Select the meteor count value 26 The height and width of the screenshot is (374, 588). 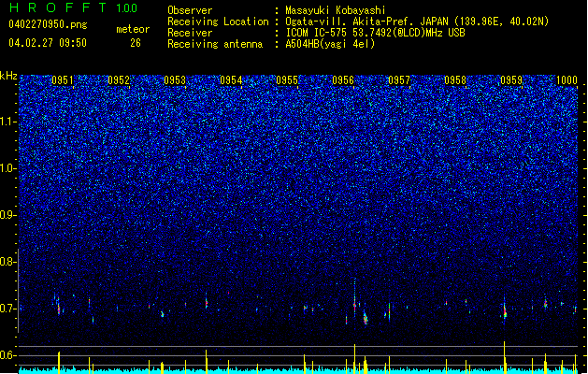pos(136,43)
